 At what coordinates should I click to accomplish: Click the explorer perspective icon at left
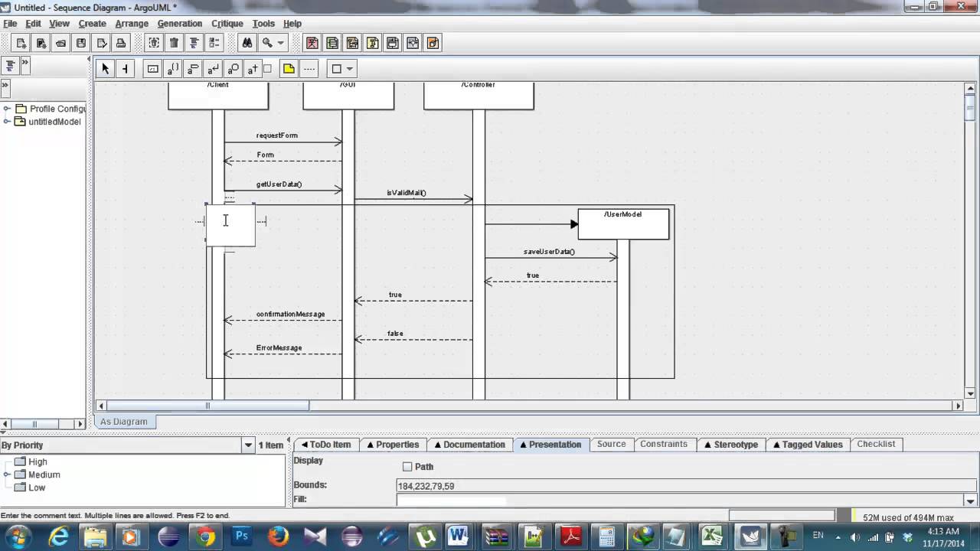coord(10,66)
